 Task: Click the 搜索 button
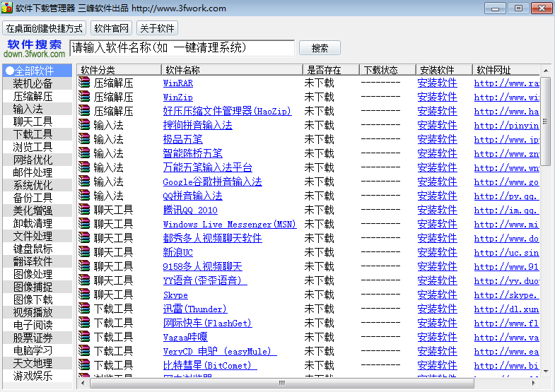[x=320, y=48]
